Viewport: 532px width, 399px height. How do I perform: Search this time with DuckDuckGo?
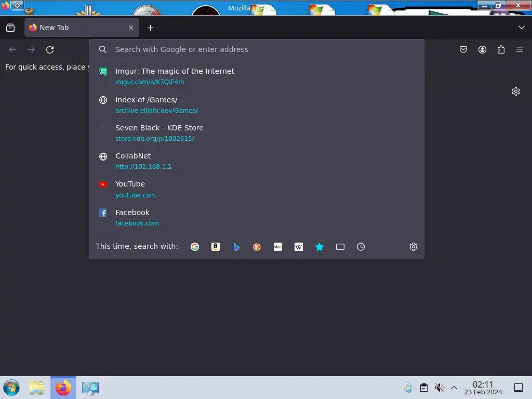click(x=257, y=247)
